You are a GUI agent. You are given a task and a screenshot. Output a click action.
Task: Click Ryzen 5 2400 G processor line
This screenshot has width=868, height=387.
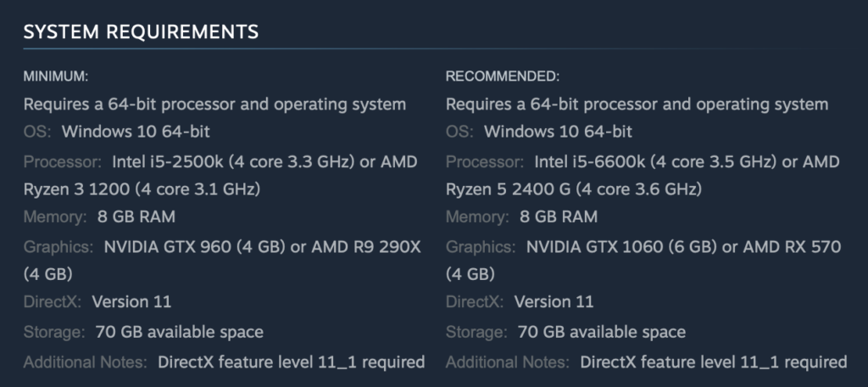(x=574, y=189)
